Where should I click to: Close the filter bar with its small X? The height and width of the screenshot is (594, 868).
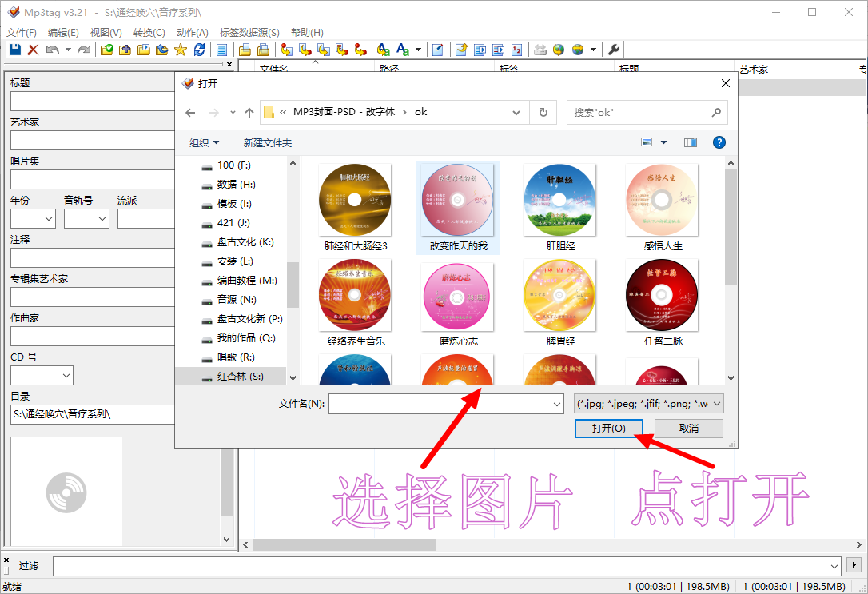coord(6,560)
